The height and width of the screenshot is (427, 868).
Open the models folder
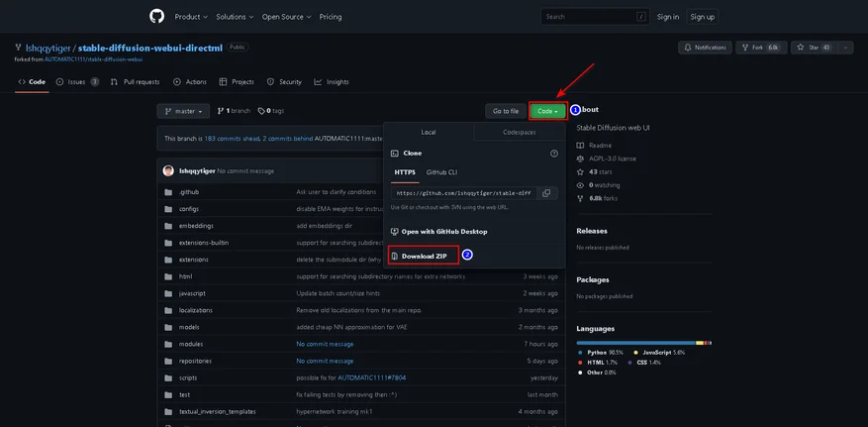pyautogui.click(x=189, y=327)
